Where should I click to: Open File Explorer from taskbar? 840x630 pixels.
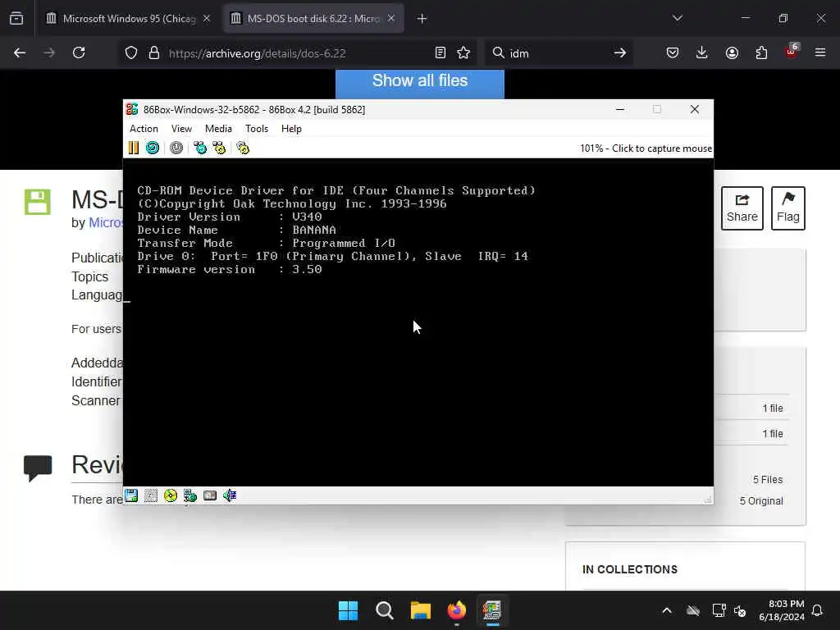tap(421, 610)
